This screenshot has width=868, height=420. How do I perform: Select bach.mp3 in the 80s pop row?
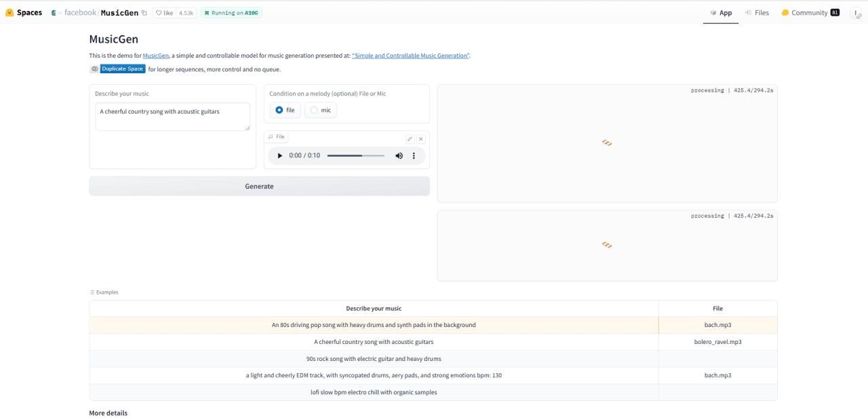pyautogui.click(x=717, y=325)
